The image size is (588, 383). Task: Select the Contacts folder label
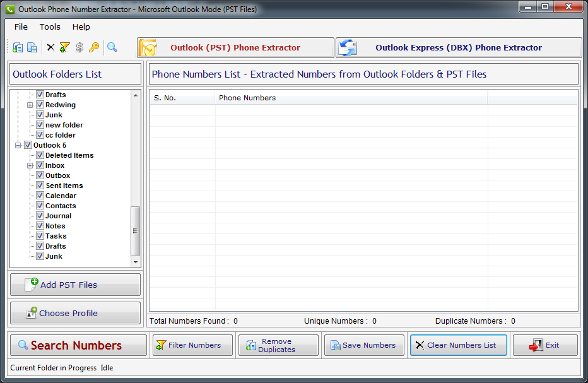pyautogui.click(x=61, y=206)
